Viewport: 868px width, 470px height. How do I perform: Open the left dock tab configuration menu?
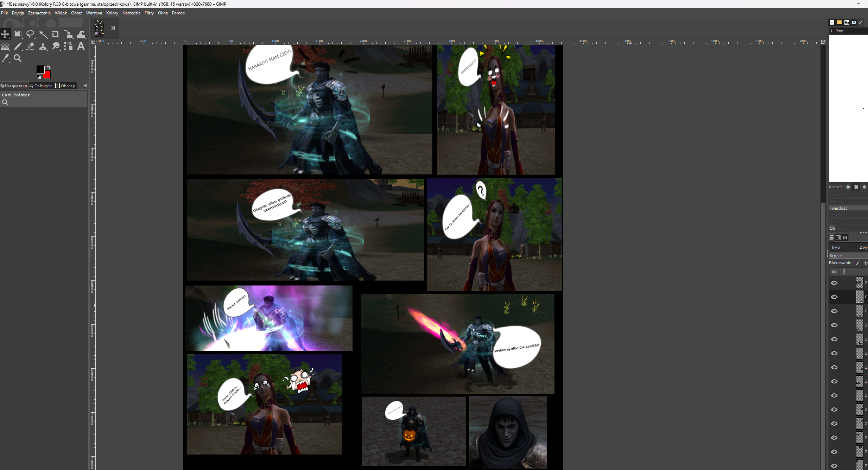click(x=84, y=85)
